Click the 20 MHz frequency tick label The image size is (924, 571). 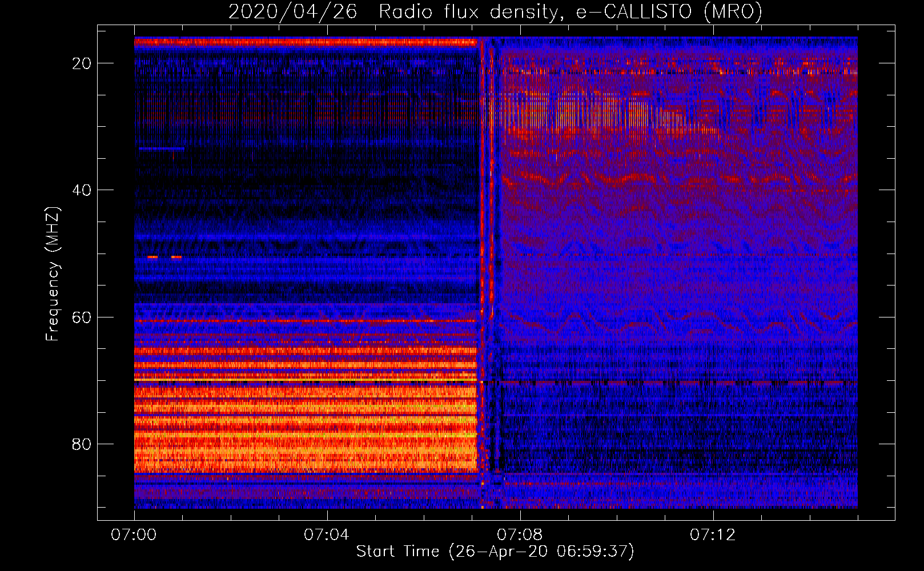tap(82, 63)
